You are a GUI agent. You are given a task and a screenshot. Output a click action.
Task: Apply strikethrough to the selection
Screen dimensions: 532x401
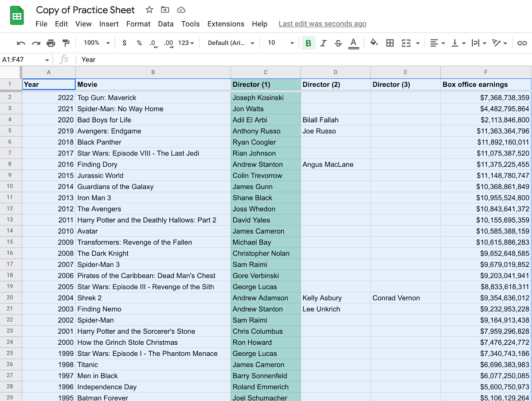[338, 43]
